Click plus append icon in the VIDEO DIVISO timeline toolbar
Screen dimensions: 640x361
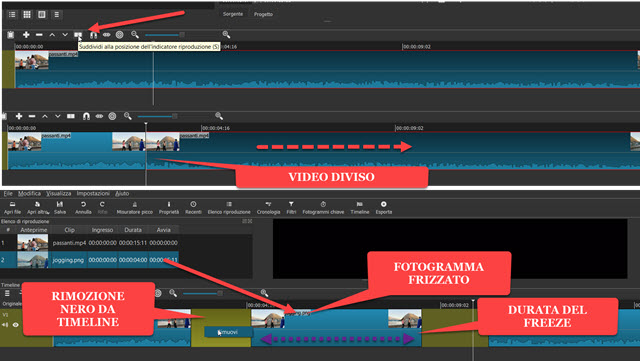19,116
